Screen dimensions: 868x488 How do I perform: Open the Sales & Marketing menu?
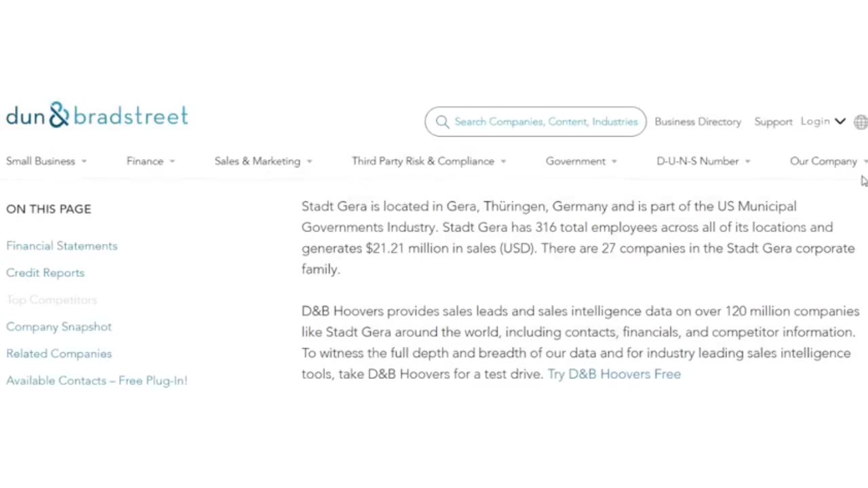[257, 161]
